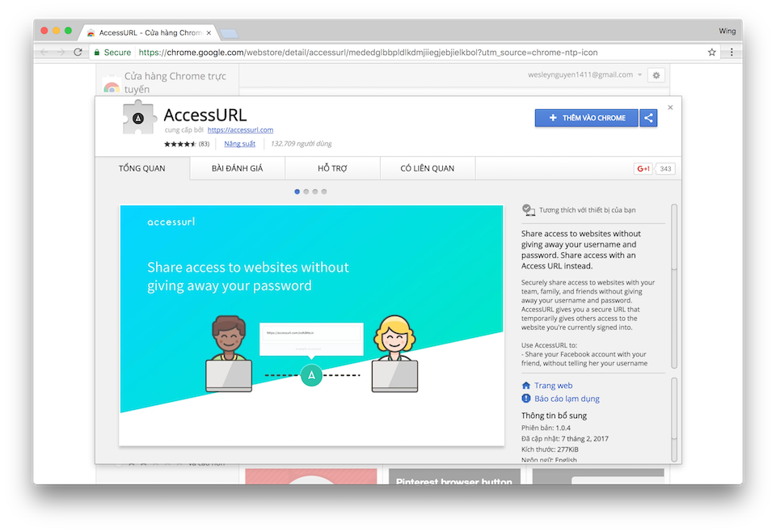Open a new browser tab
Image resolution: width=776 pixels, height=532 pixels.
tap(229, 33)
